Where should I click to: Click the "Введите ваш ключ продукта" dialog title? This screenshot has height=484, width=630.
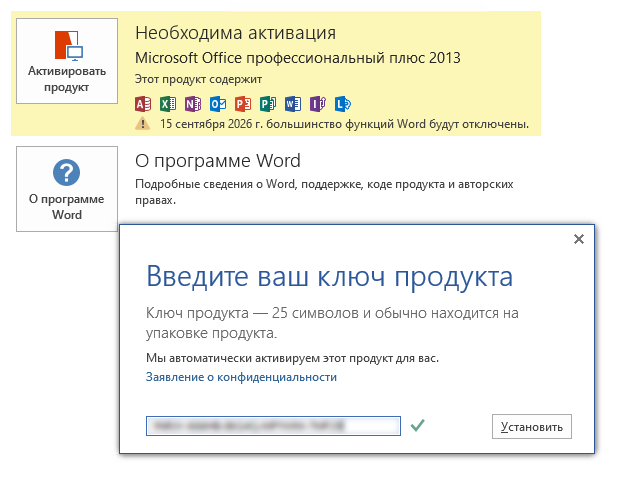pyautogui.click(x=329, y=277)
